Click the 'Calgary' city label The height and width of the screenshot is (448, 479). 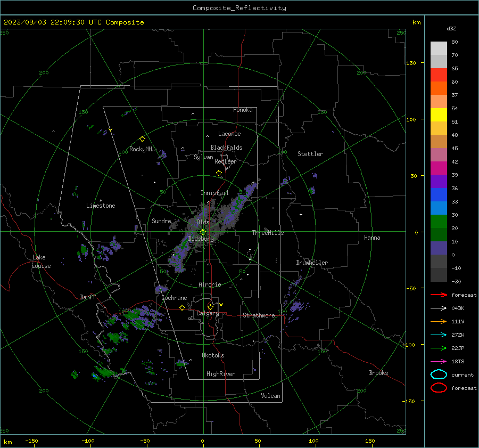208,313
